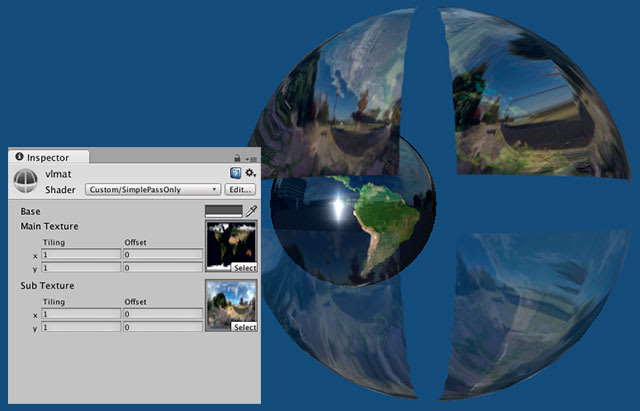Viewport: 640px width, 411px height.
Task: Open the material settings gear menu
Action: point(250,174)
